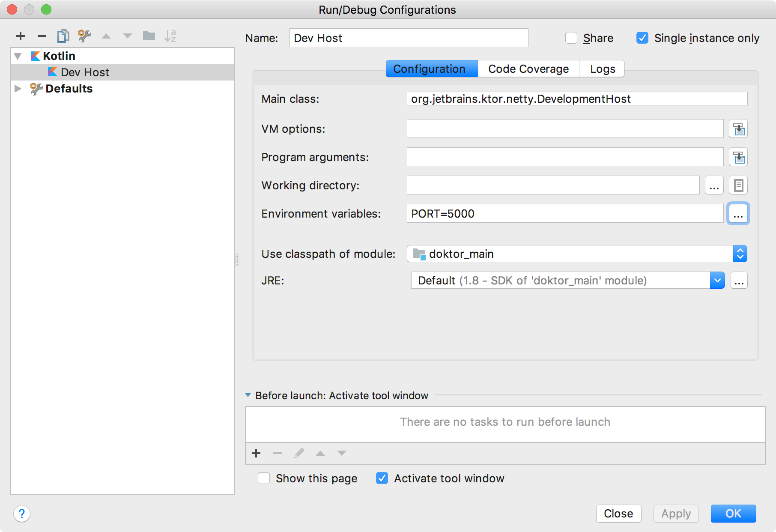
Task: Remove the selected configuration
Action: (x=42, y=36)
